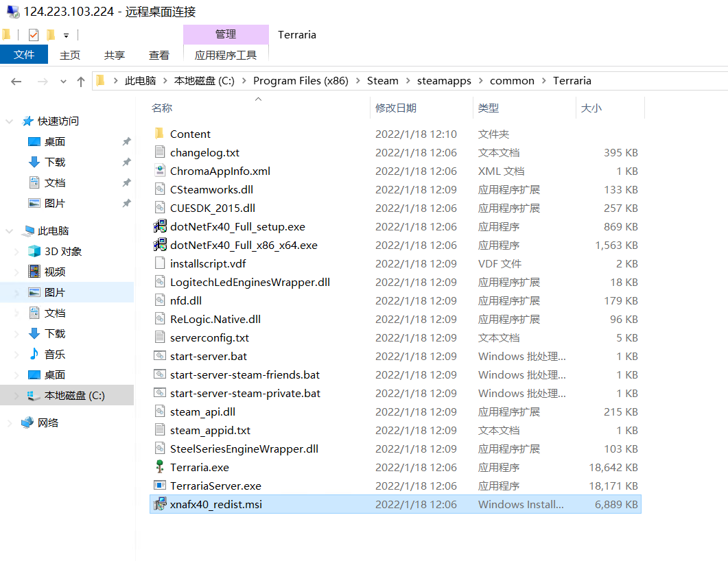The image size is (728, 561).
Task: Collapse the 快速访问 tree section
Action: click(x=10, y=121)
